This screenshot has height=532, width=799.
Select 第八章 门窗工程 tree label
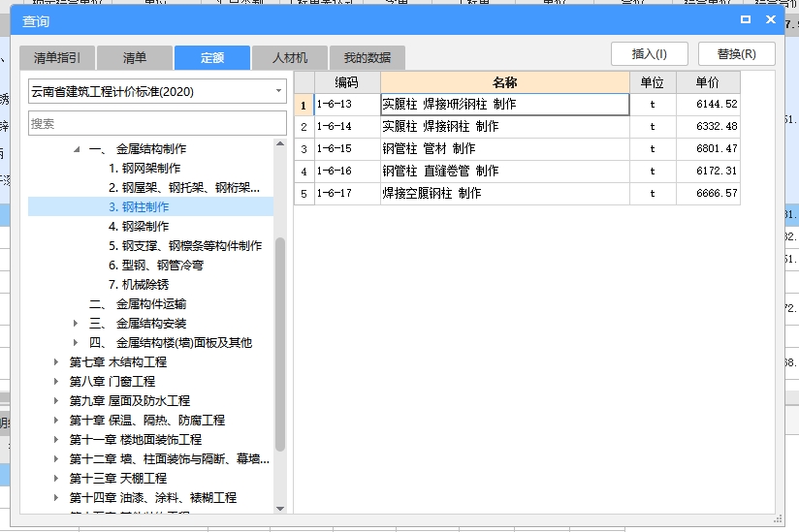pyautogui.click(x=112, y=381)
